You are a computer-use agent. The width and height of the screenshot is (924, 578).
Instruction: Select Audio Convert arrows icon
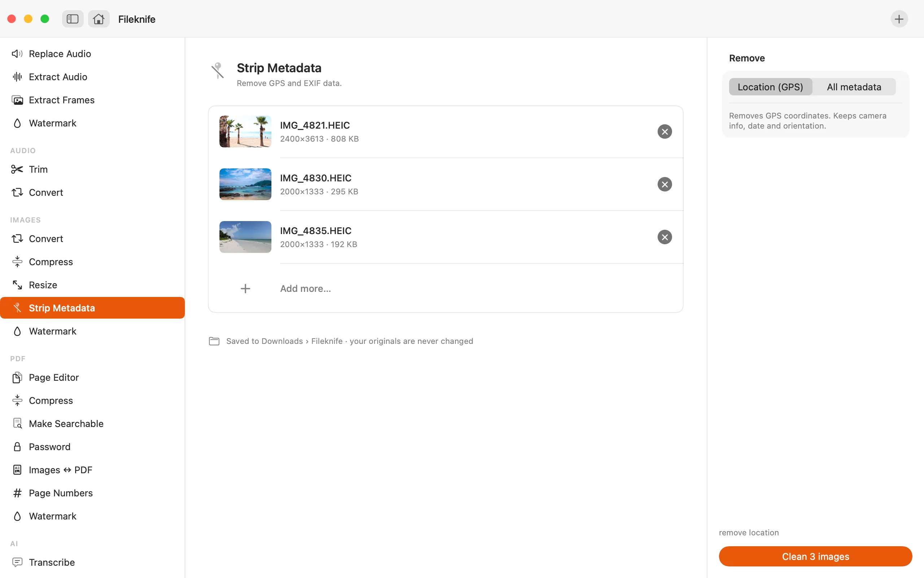[17, 192]
